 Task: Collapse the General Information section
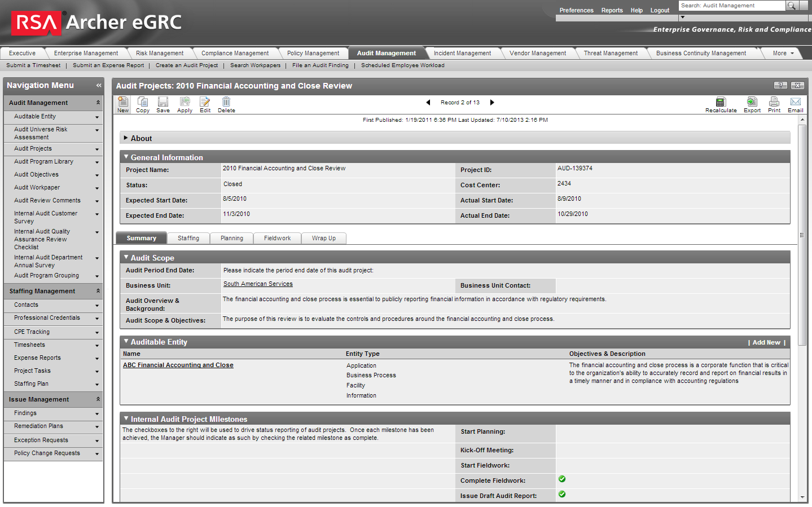[126, 157]
